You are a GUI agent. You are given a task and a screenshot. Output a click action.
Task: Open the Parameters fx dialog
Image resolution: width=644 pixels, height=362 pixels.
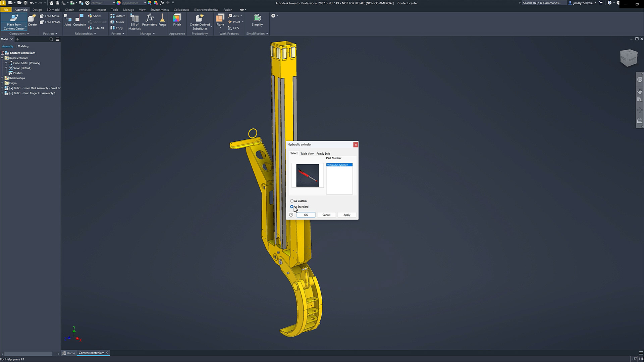pos(150,20)
